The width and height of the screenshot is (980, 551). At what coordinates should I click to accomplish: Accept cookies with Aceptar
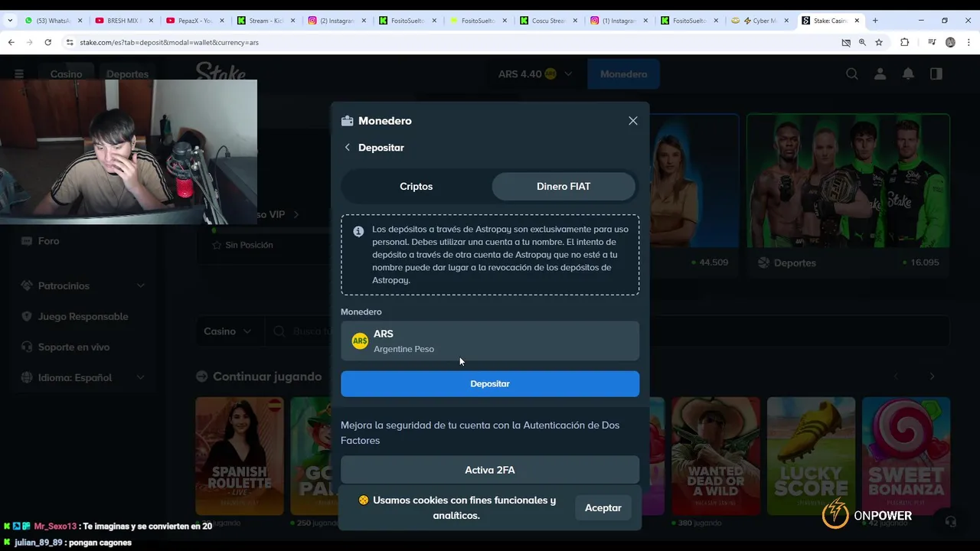603,508
